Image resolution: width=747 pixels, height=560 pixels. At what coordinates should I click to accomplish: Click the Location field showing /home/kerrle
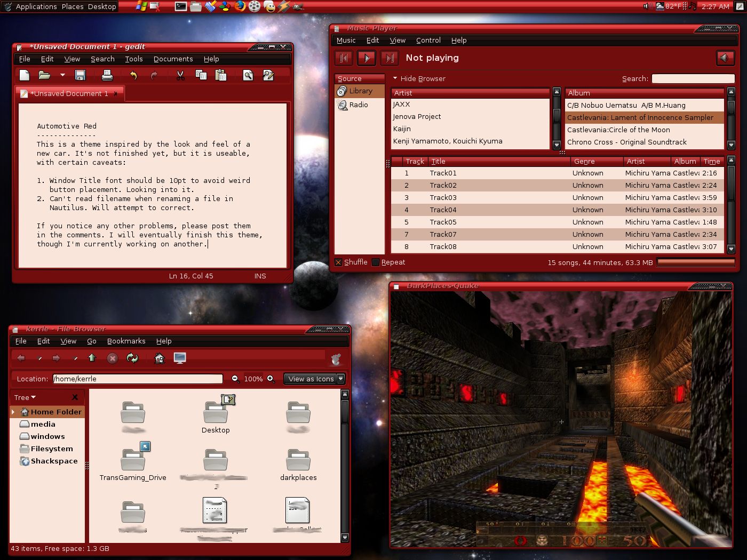pyautogui.click(x=138, y=379)
